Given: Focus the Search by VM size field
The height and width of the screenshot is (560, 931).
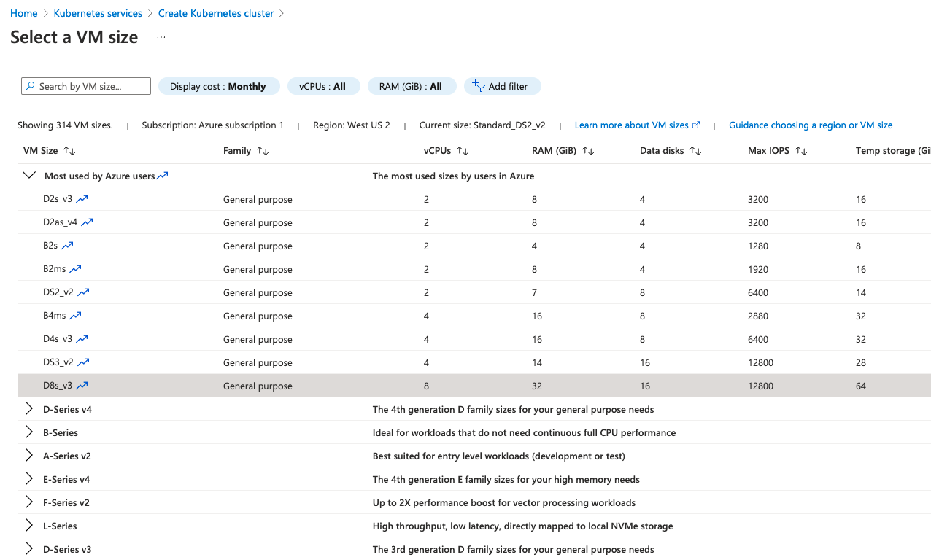Looking at the screenshot, I should (86, 86).
